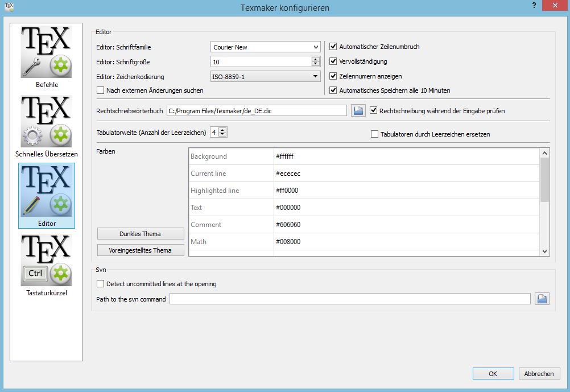This screenshot has height=392, width=570.
Task: Decrease the Schriftgröße value by one
Action: 316,64
